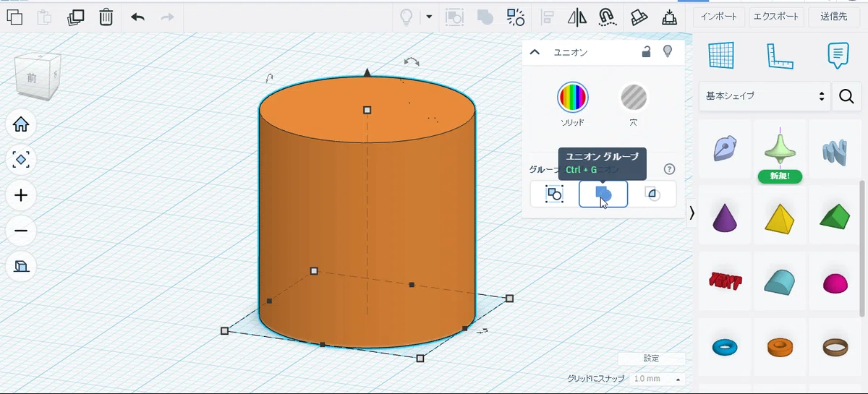Viewport: 868px width, 394px height.
Task: Pick the teal round roof shape
Action: pos(780,281)
